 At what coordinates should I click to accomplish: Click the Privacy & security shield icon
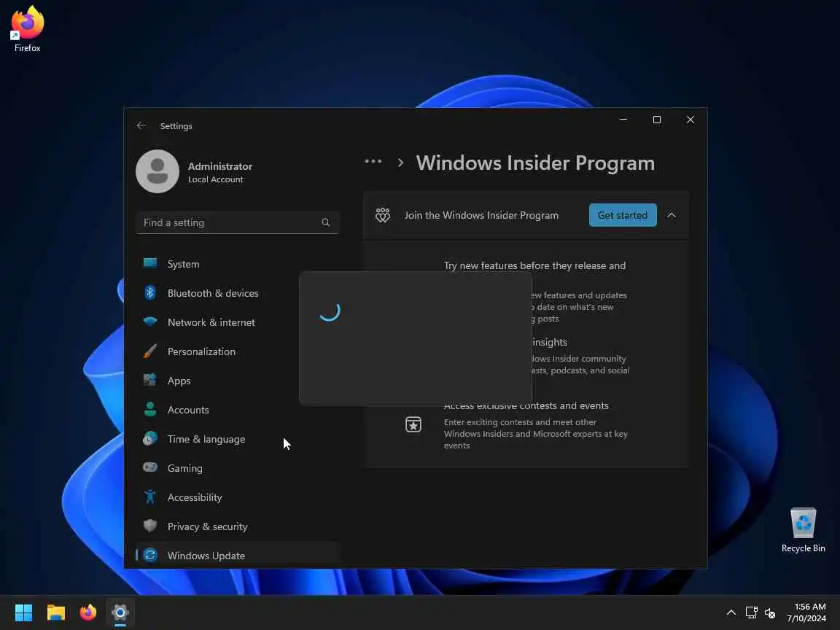click(150, 526)
